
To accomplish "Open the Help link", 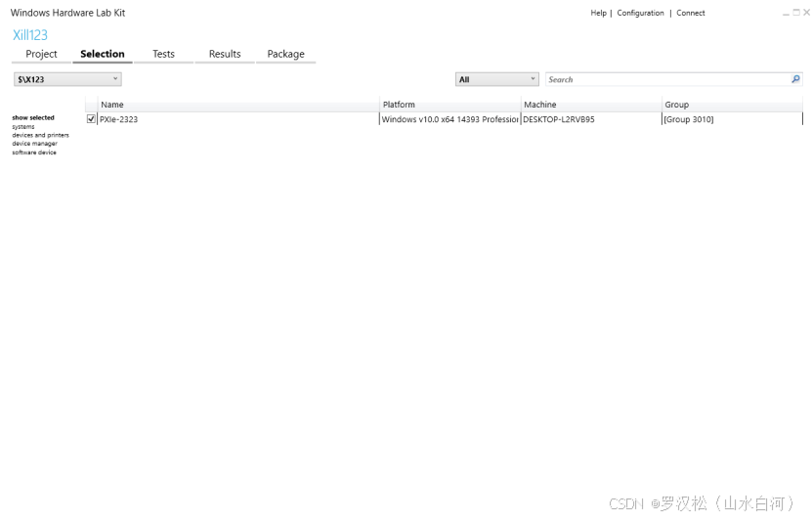I will click(x=598, y=13).
